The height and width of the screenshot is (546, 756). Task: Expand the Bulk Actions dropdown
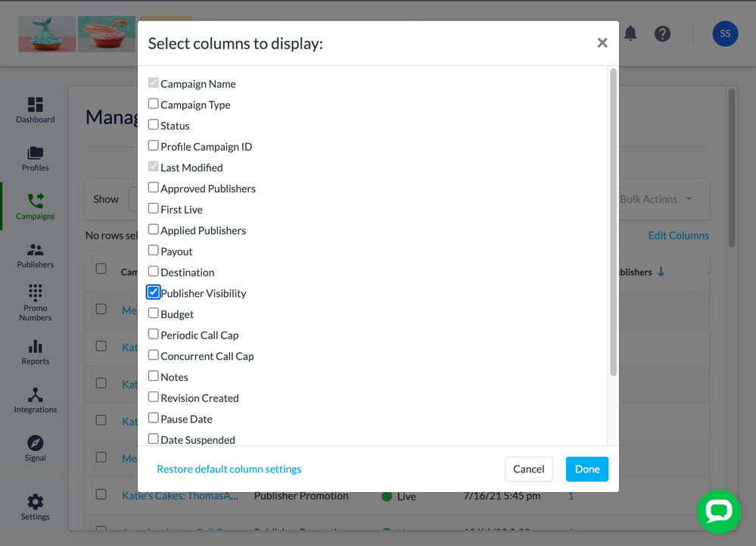coord(656,199)
